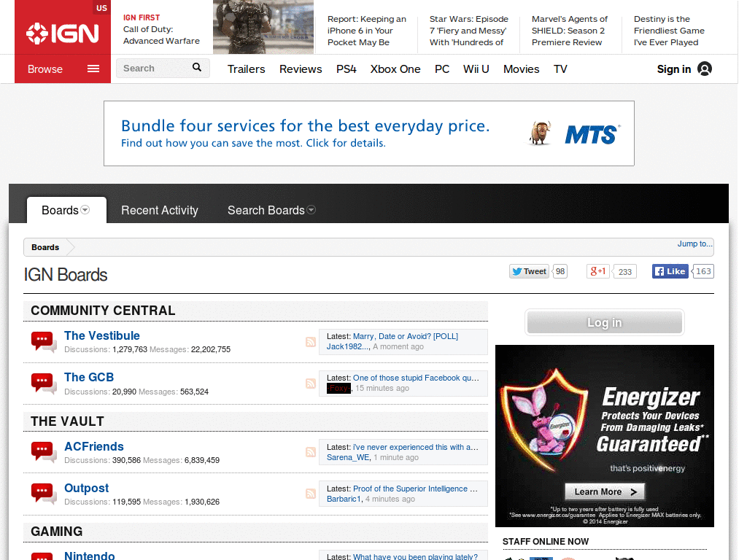This screenshot has height=560, width=747.
Task: Click The GCB speech bubble icon
Action: (x=43, y=384)
